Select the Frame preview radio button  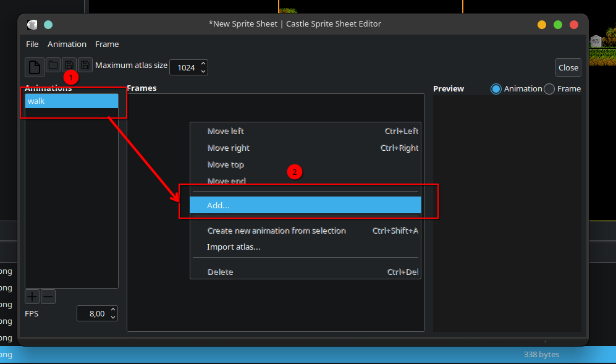pos(549,89)
